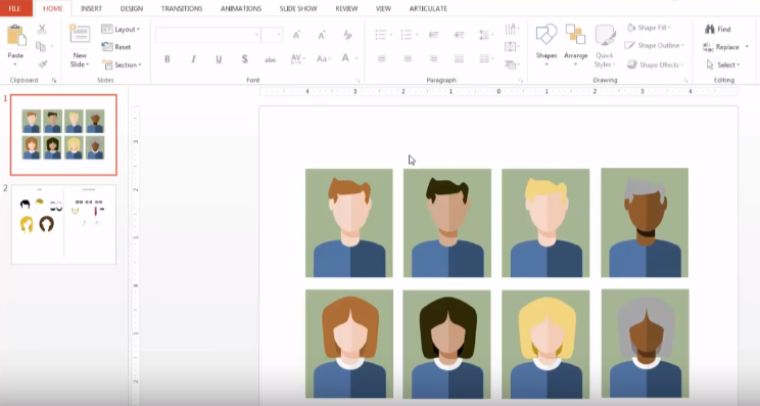Click the Paste clipboard icon

tap(16, 37)
